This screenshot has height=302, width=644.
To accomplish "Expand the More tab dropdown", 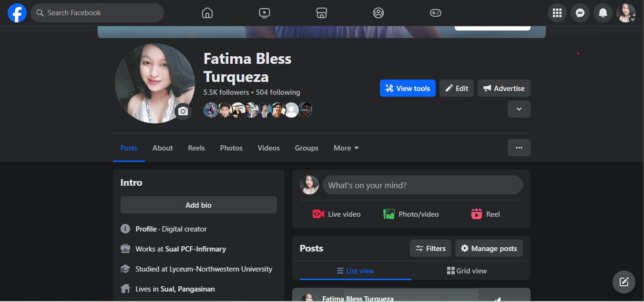I will click(346, 148).
